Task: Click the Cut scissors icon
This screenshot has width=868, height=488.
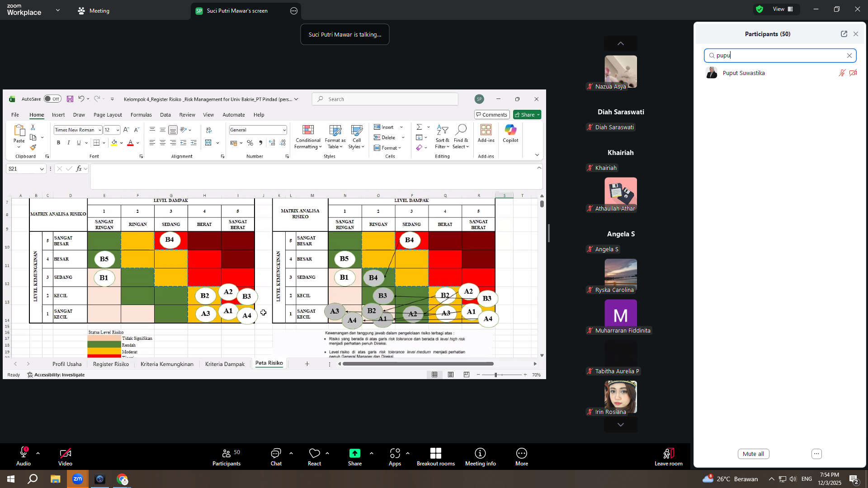Action: tap(33, 127)
